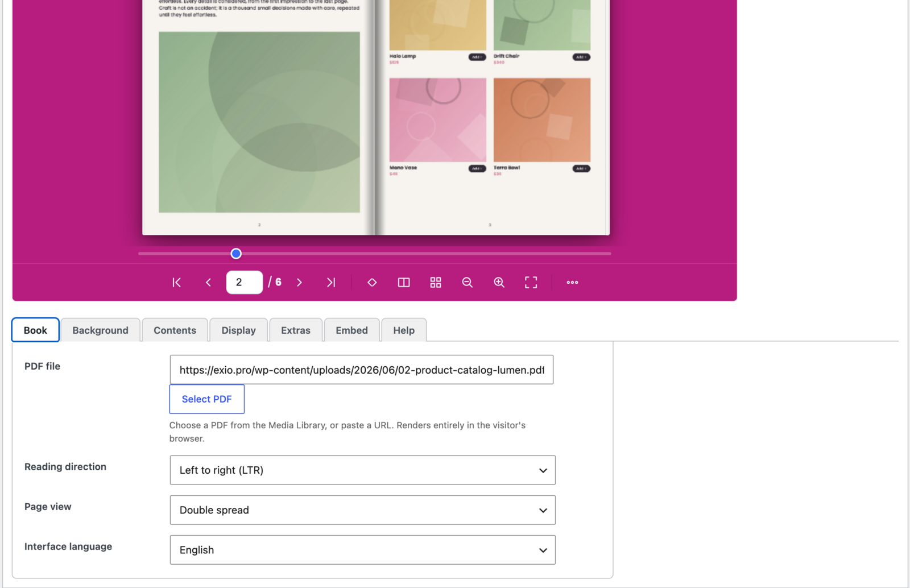
Task: Click the orange Terra Bowl product image
Action: pos(542,120)
